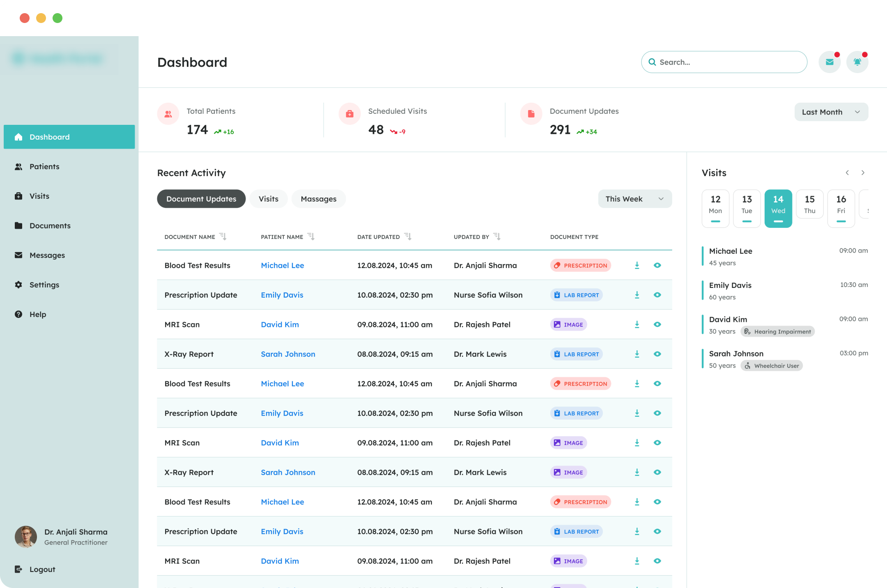Click the Wheelchair User badge for Sarah Johnson

pos(772,365)
